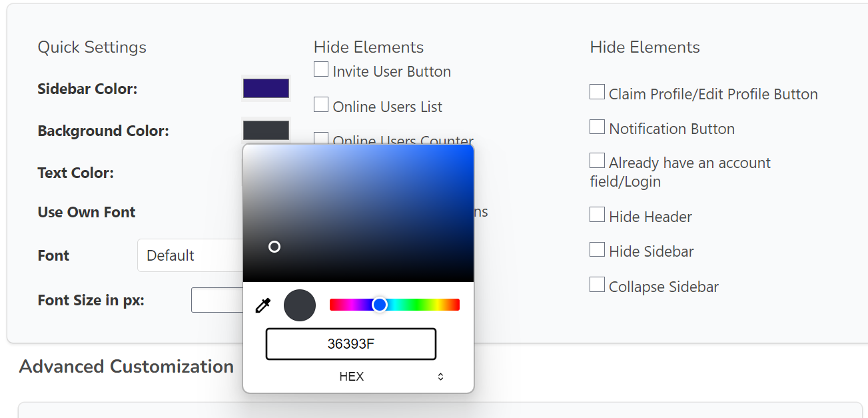
Task: Enable the Collapse Sidebar checkbox
Action: tap(597, 285)
